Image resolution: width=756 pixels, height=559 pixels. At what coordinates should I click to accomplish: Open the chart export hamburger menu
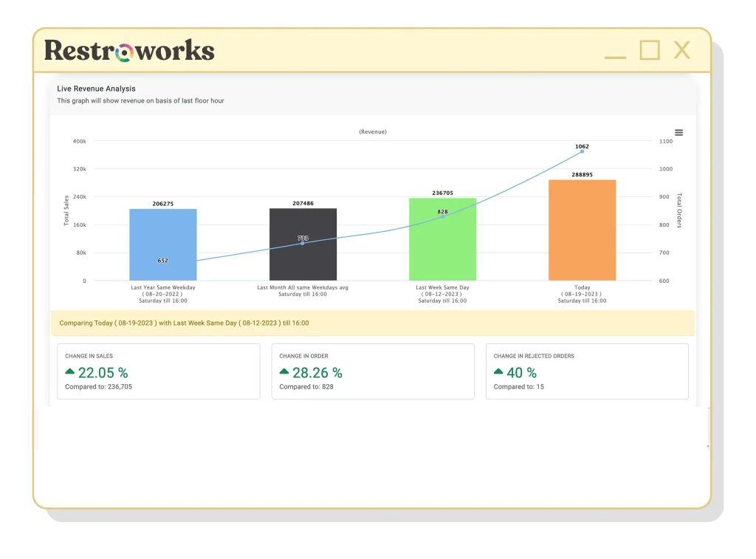678,133
